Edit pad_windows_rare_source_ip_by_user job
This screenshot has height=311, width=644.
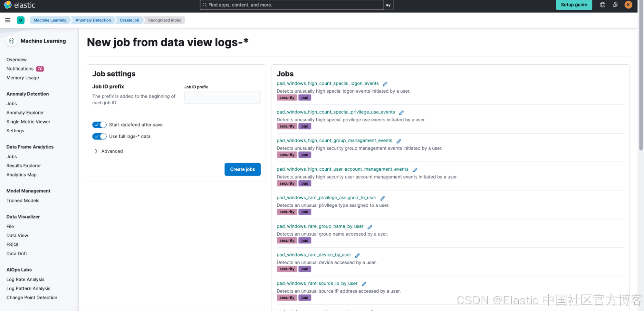(x=364, y=284)
